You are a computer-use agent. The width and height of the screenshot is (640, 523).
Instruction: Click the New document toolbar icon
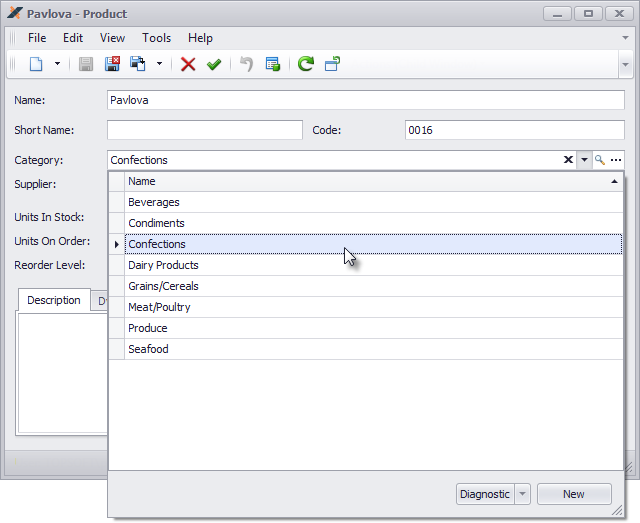point(36,64)
